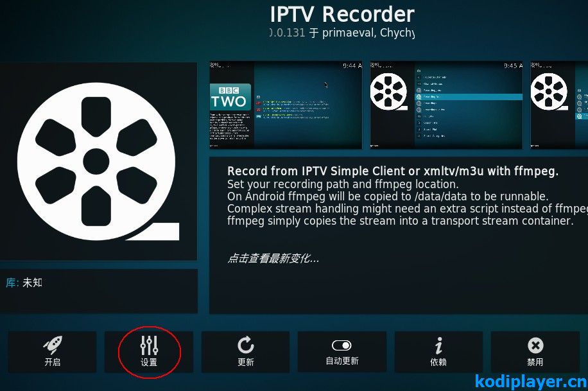
Task: Click the 禁用 disable label
Action: click(535, 362)
